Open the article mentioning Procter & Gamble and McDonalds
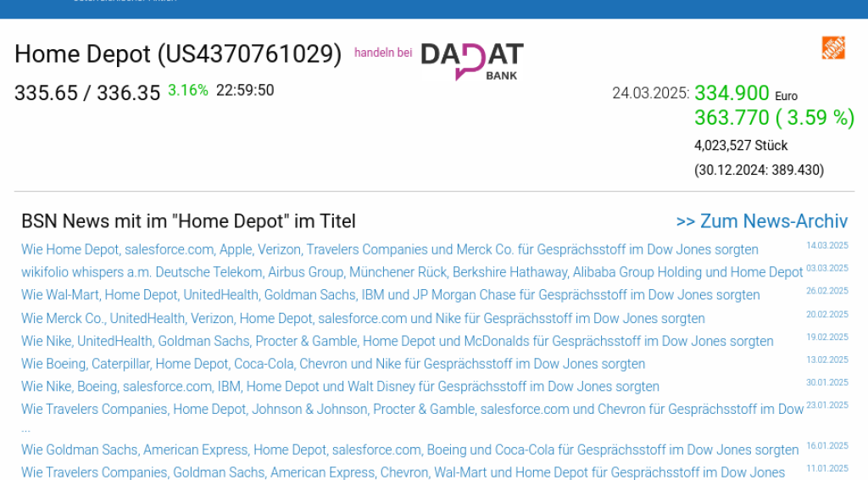Viewport: 868px width, 480px height. [x=397, y=341]
